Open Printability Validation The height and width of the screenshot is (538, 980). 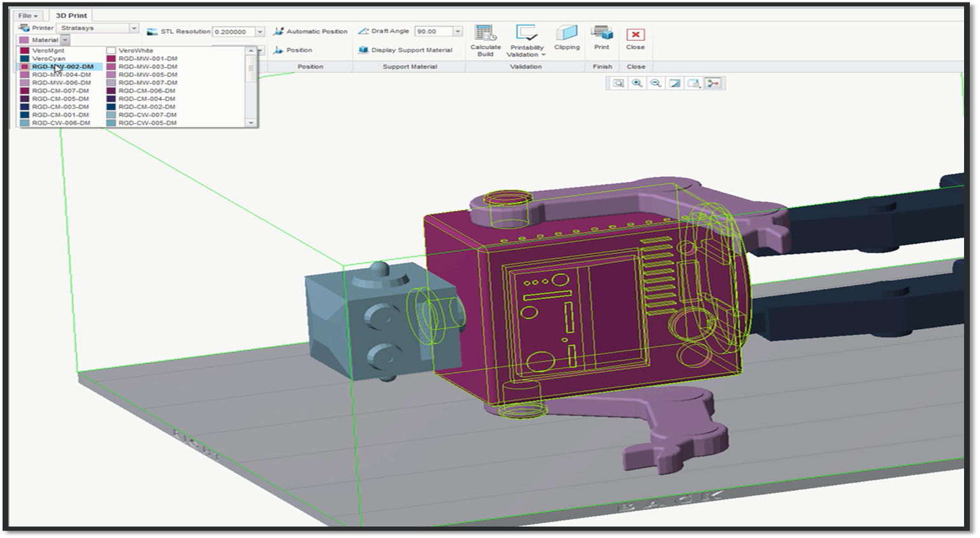[527, 41]
